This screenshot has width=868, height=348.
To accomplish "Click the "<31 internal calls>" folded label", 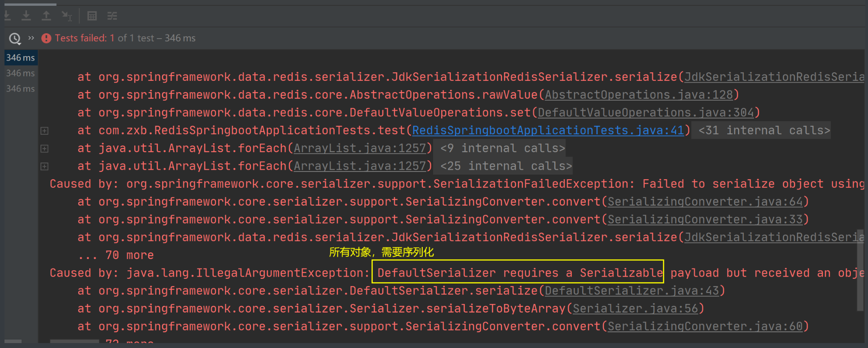I will pyautogui.click(x=761, y=130).
